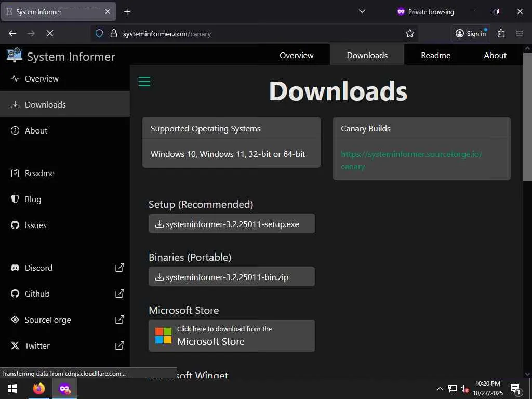Open the Firefox application menu
Image resolution: width=532 pixels, height=399 pixels.
point(520,33)
